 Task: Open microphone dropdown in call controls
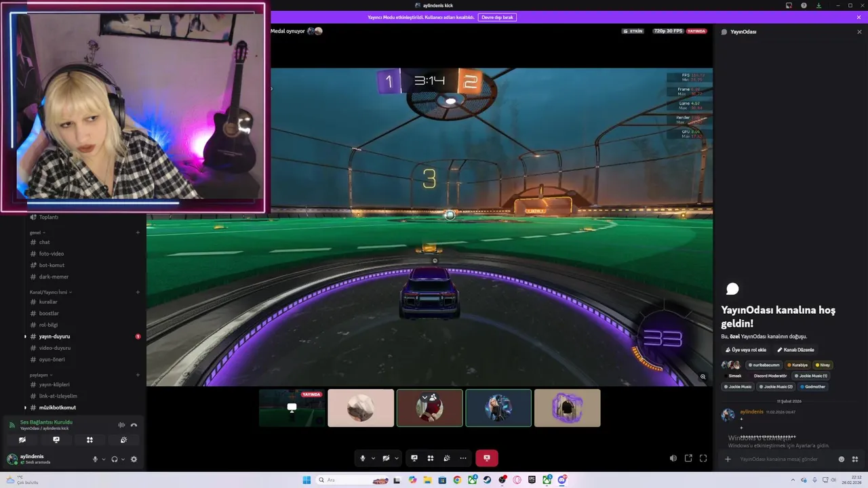pyautogui.click(x=373, y=458)
